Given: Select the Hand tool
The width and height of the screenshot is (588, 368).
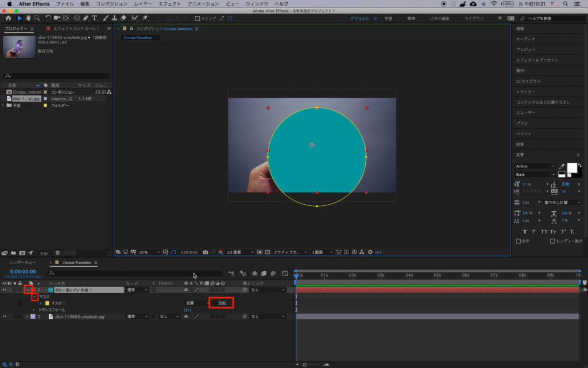Looking at the screenshot, I should 28,18.
